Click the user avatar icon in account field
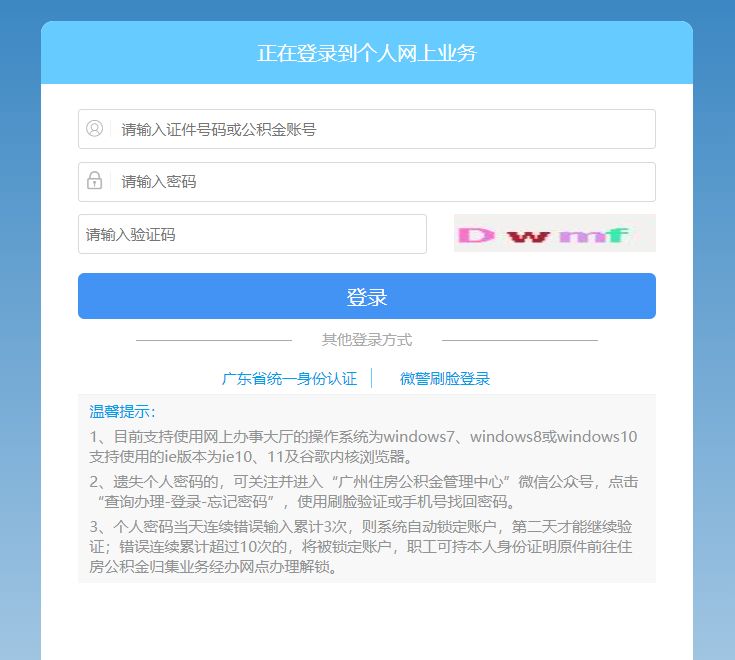The height and width of the screenshot is (660, 735). click(94, 128)
